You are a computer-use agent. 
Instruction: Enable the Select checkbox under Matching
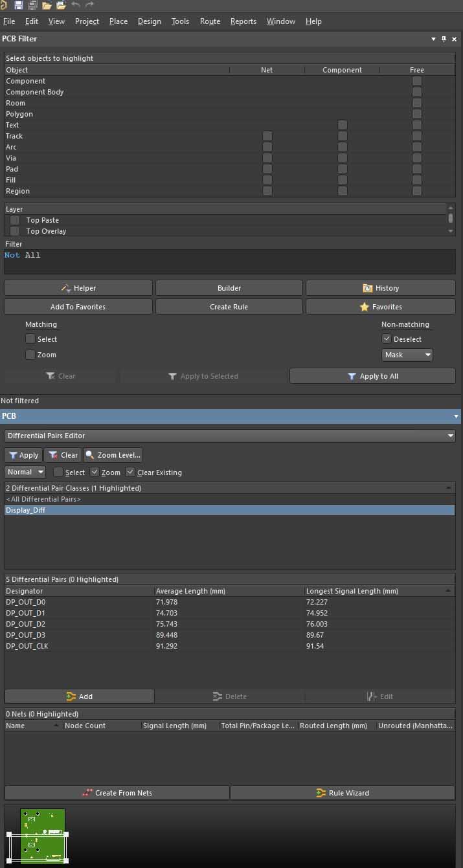click(x=30, y=339)
